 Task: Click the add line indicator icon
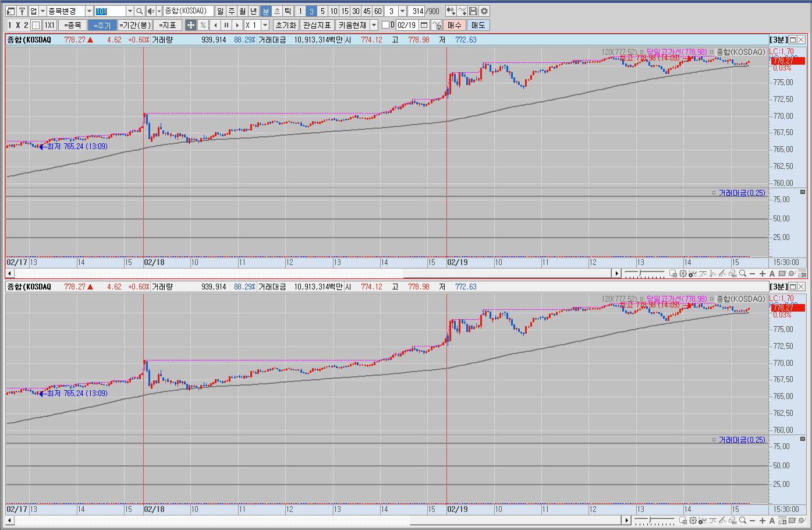[462, 11]
